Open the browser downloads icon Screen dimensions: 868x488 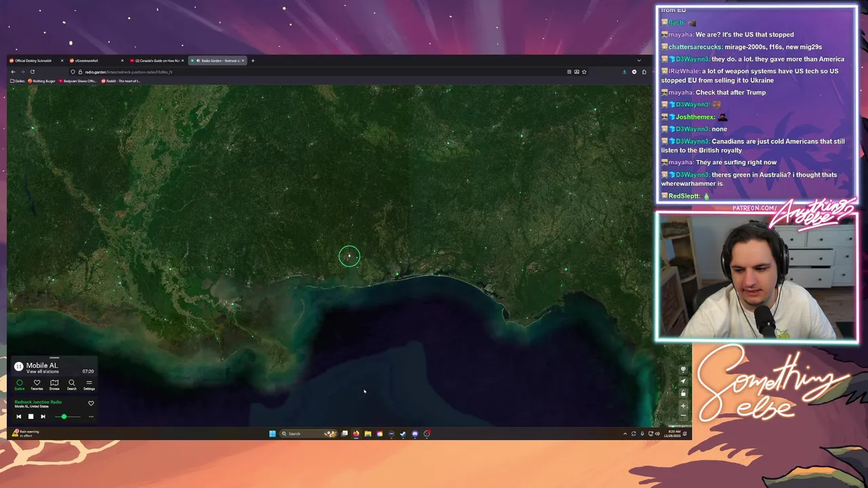coord(625,72)
